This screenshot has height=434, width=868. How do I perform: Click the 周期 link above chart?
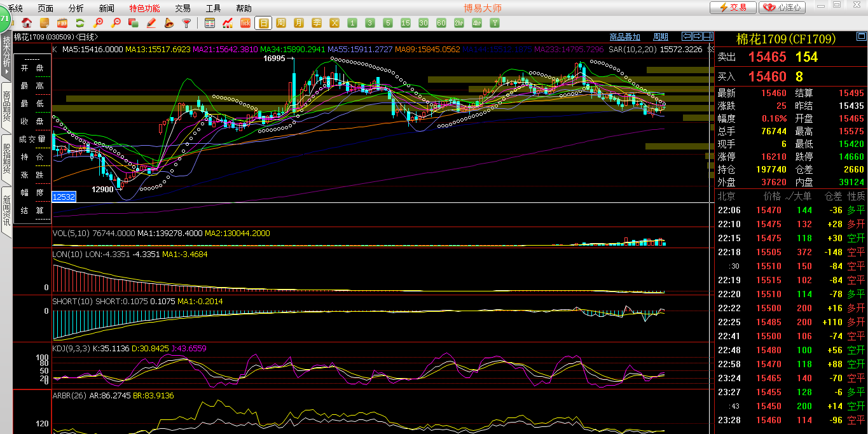[661, 37]
